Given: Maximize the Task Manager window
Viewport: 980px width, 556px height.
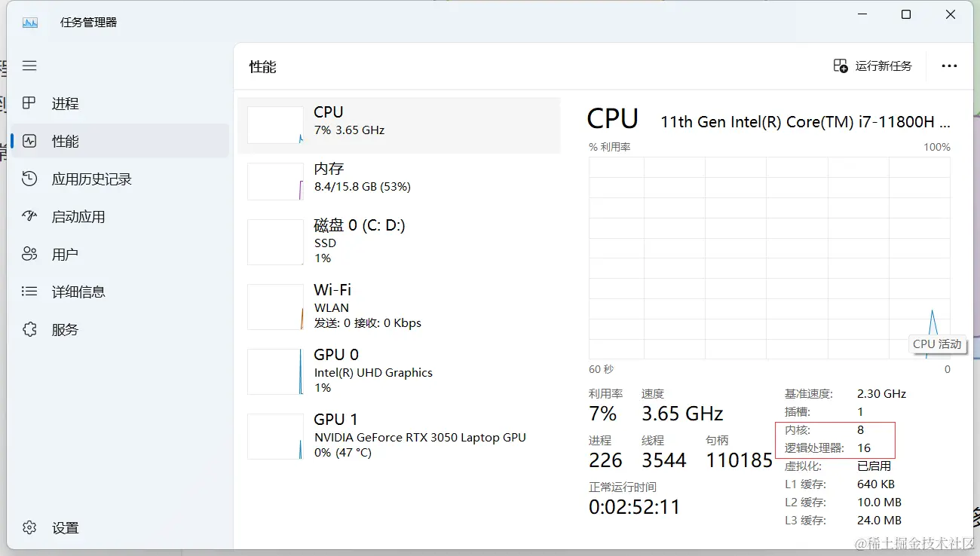Looking at the screenshot, I should [x=906, y=15].
